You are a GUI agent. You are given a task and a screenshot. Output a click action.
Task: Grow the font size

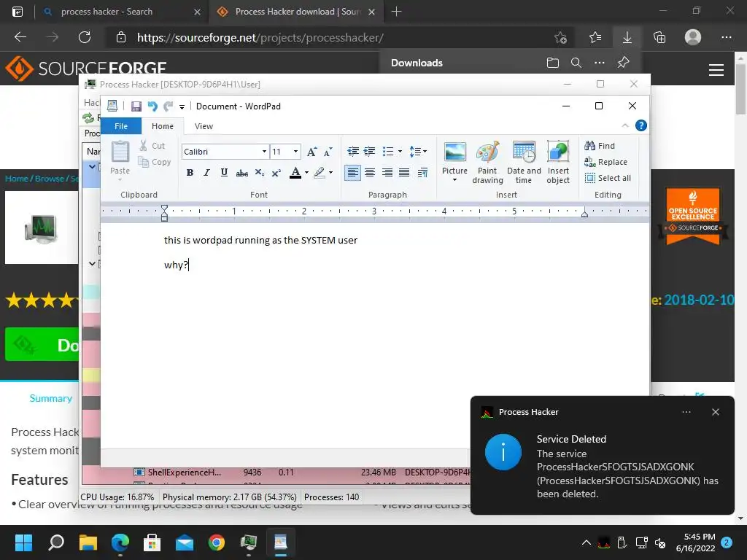311,152
